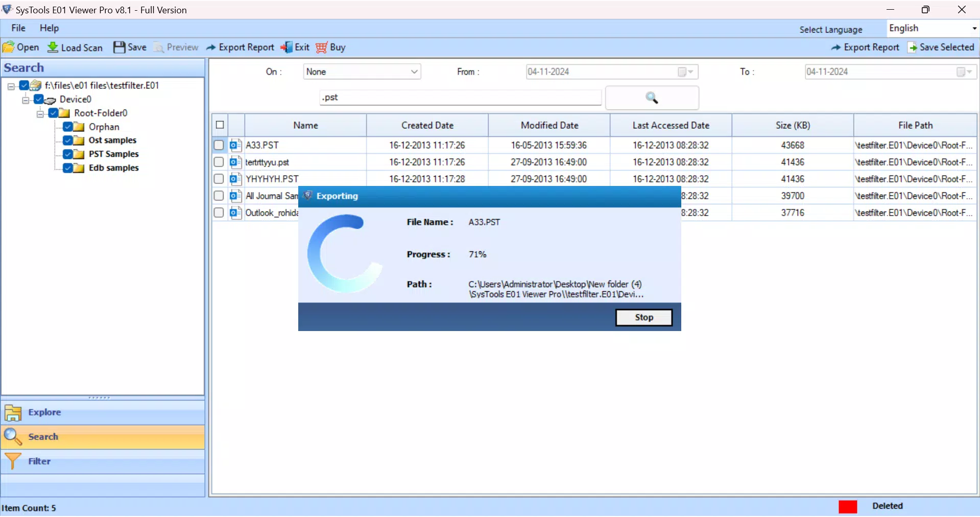
Task: Click the 43668 size cell
Action: (x=793, y=145)
